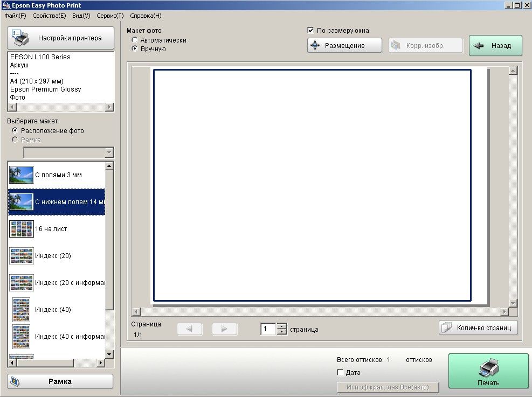Click the photo frame in the preview page
Image resolution: width=532 pixels, height=397 pixels.
pos(312,185)
